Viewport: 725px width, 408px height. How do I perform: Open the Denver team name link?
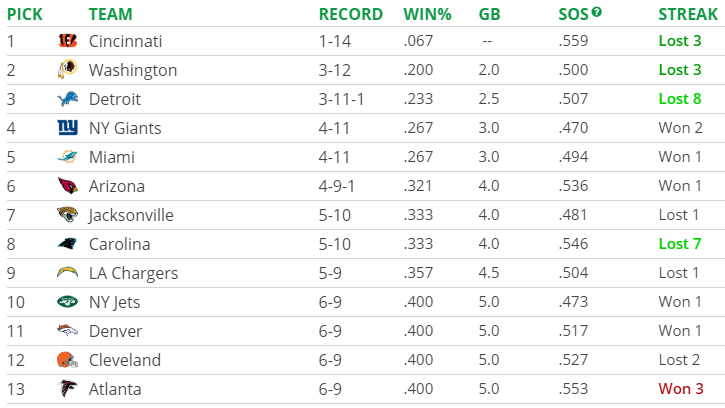[115, 331]
